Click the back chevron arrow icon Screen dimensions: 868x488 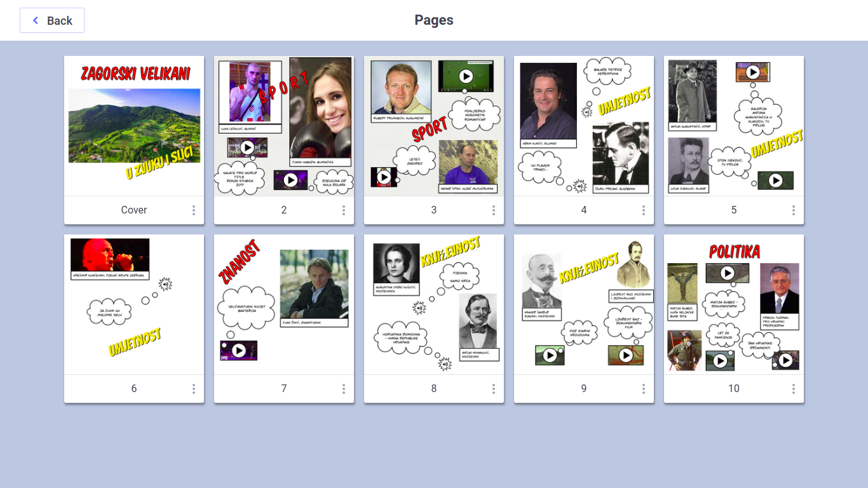coord(36,20)
